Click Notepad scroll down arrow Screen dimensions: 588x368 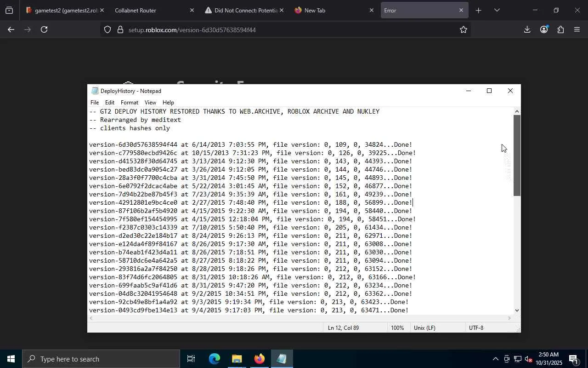point(517,310)
